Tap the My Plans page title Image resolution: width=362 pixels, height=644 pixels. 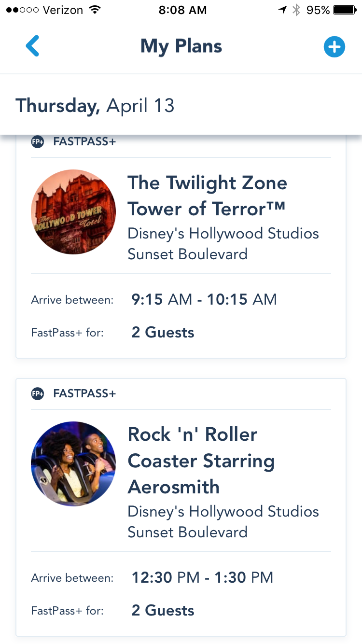click(x=181, y=46)
